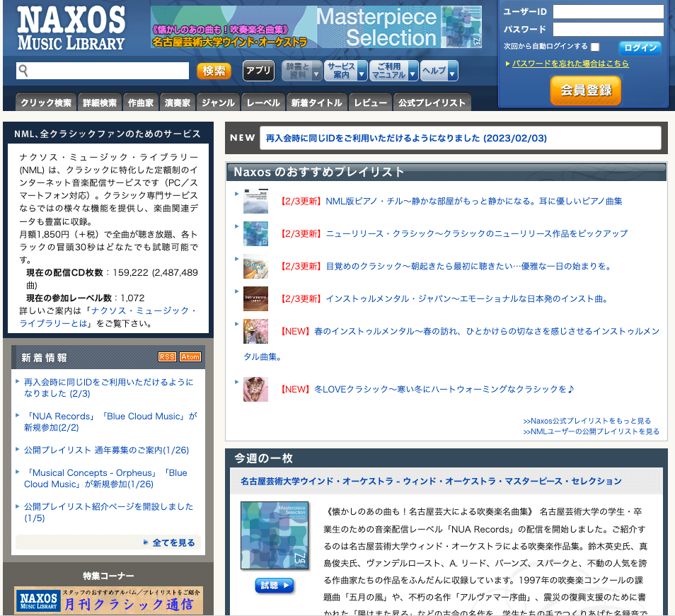Open the RSS feed badge
This screenshot has width=675, height=616.
(x=167, y=356)
